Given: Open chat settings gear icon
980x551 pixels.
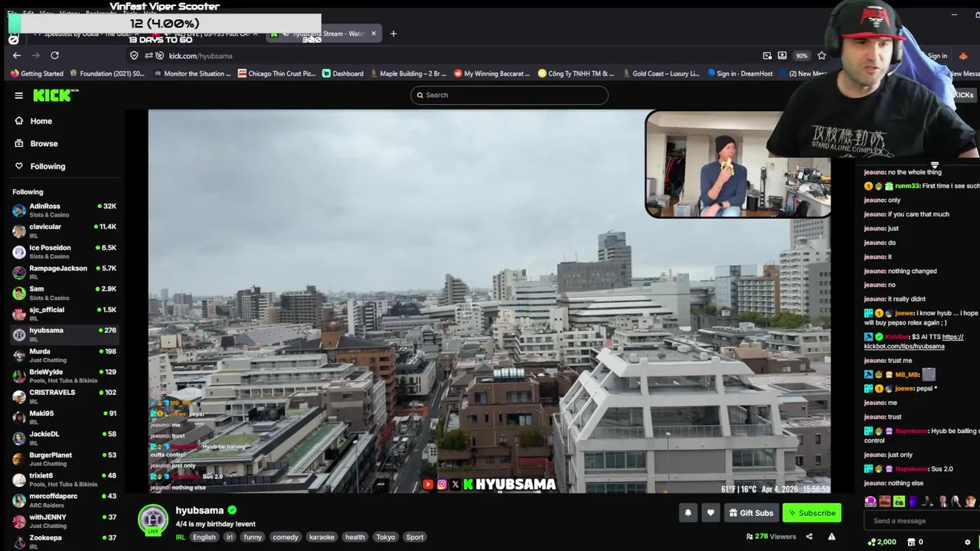Looking at the screenshot, I should point(968,542).
